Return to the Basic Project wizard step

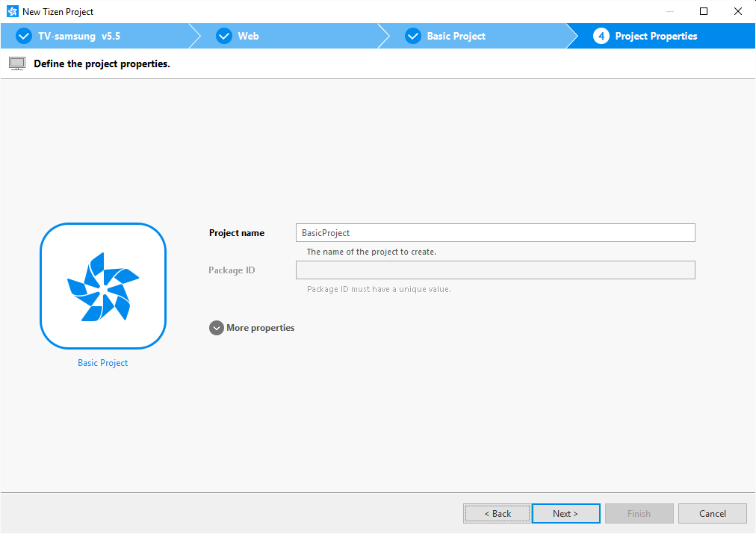click(456, 36)
